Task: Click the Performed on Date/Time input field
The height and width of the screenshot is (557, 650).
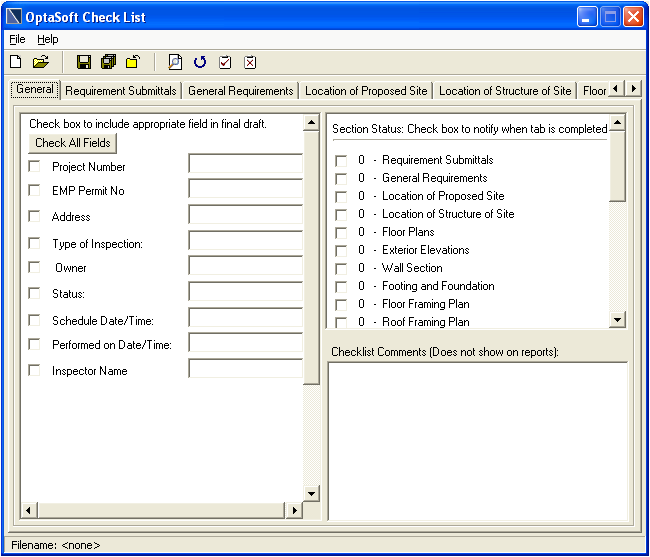Action: (x=245, y=342)
